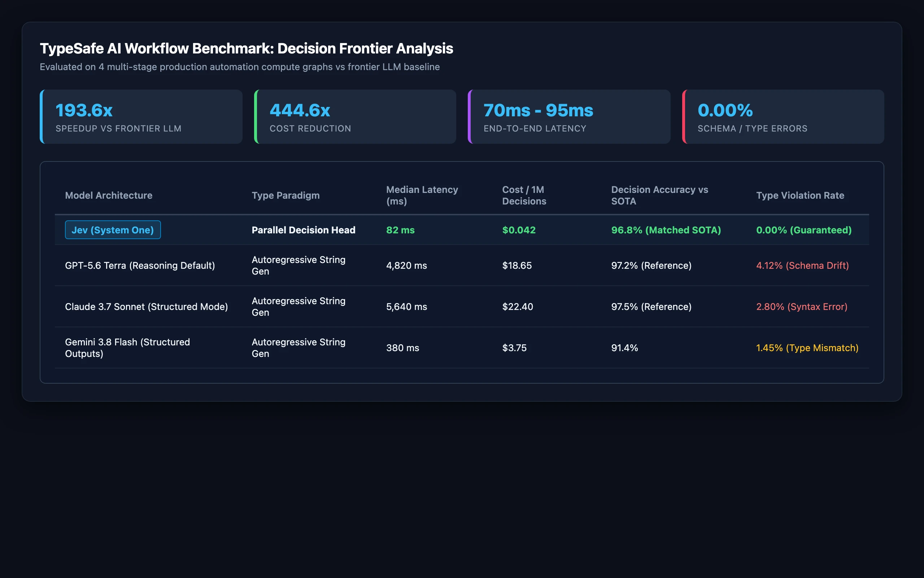Select the 444.6x cost reduction card
The image size is (924, 578).
click(355, 117)
